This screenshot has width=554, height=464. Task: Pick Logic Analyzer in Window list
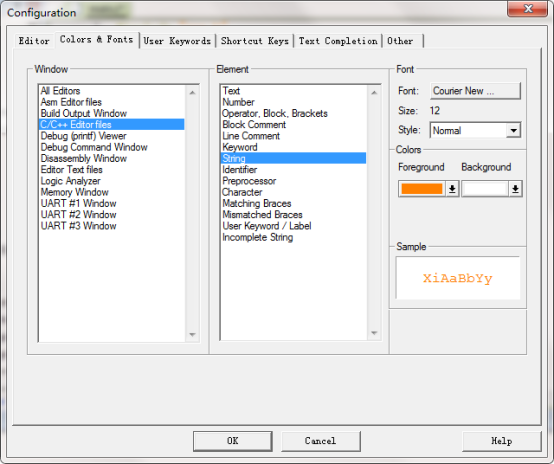(x=111, y=181)
